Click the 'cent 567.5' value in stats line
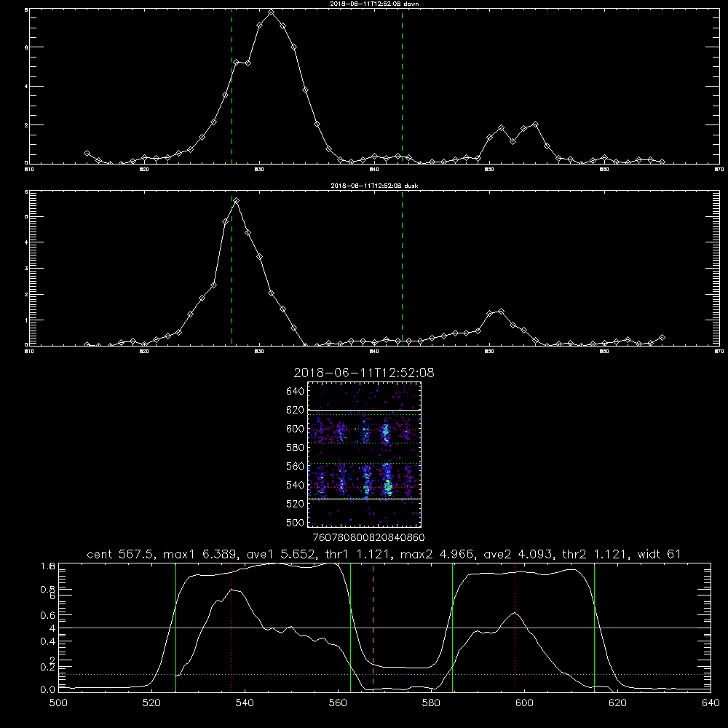Viewport: 728px width, 728px height. 122,554
